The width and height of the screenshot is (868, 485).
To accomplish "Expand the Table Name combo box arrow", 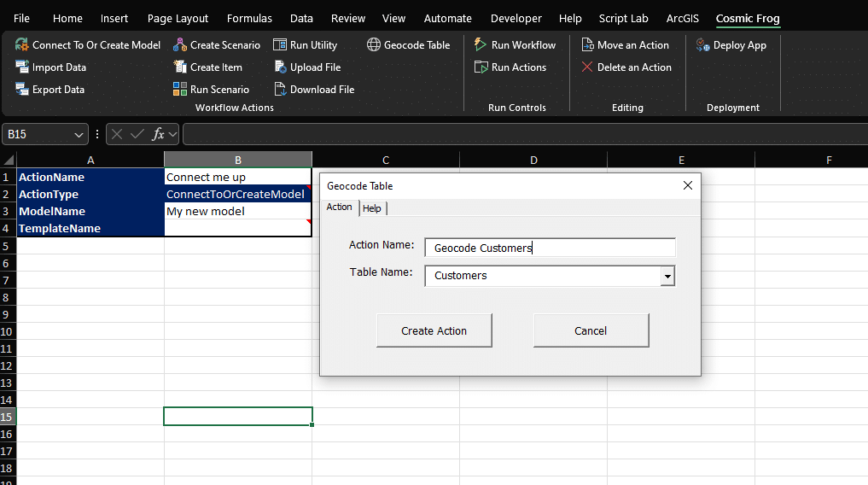I will click(x=667, y=276).
